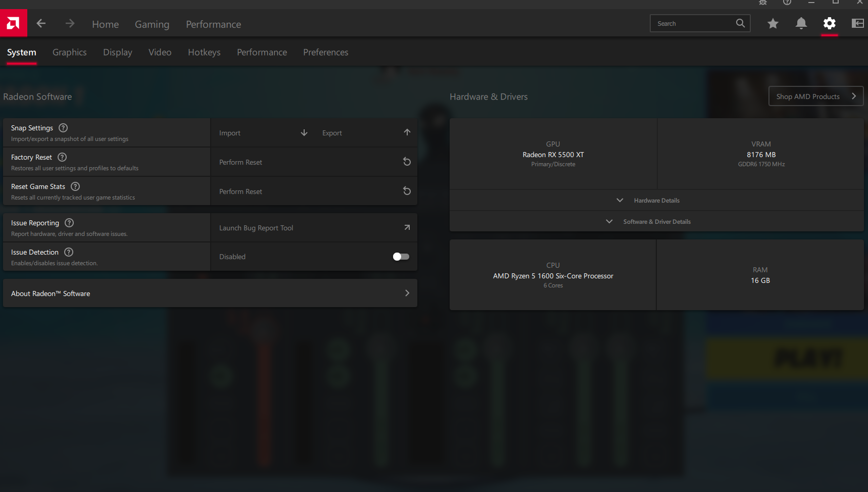Click the GPU Radeon RX 5500 XT card
868x492 pixels.
pos(553,154)
